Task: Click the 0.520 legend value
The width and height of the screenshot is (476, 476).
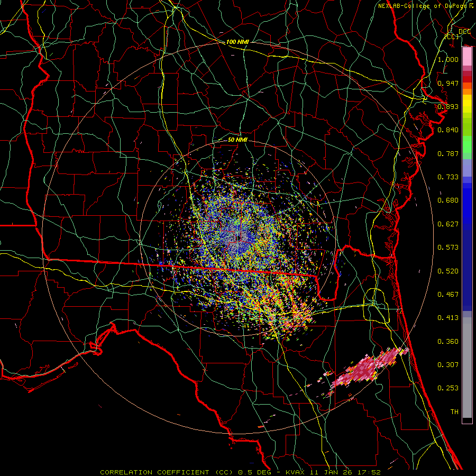Action: pyautogui.click(x=448, y=271)
